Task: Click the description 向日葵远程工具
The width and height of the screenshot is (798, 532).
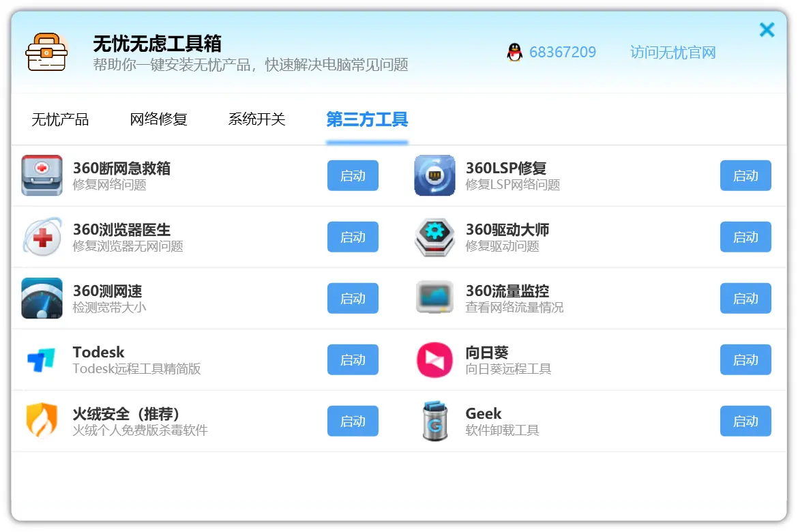Action: (x=508, y=368)
